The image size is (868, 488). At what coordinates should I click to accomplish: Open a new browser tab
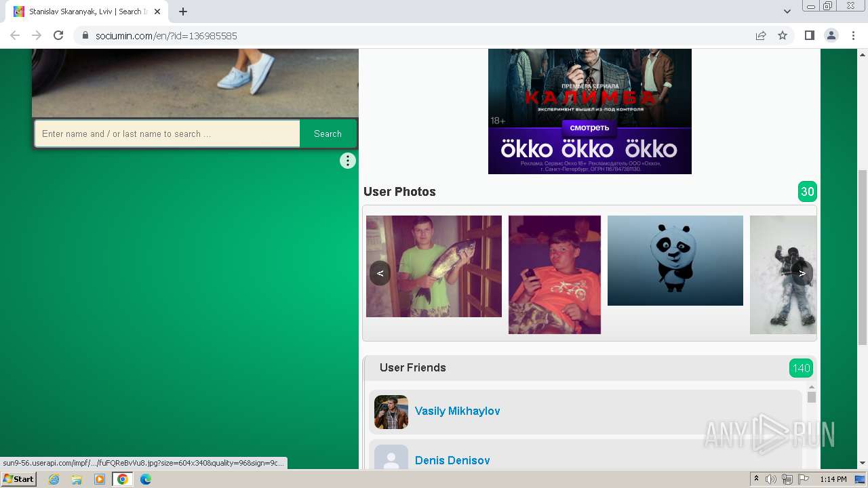pyautogui.click(x=183, y=12)
